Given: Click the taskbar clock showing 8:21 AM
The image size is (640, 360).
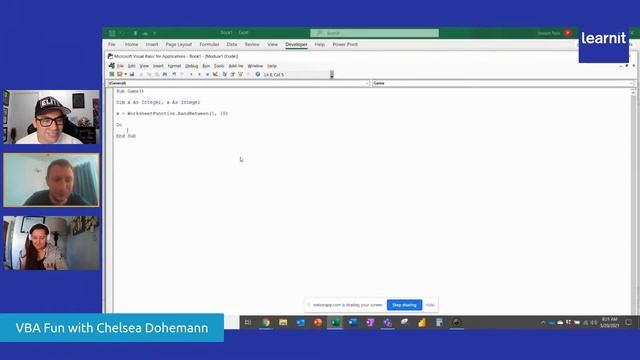Looking at the screenshot, I should point(609,322).
